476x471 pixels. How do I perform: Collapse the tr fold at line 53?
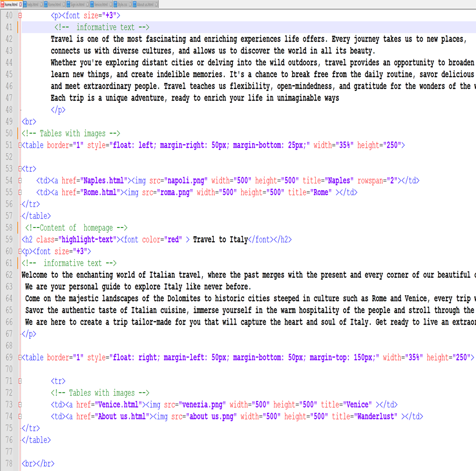click(x=20, y=169)
